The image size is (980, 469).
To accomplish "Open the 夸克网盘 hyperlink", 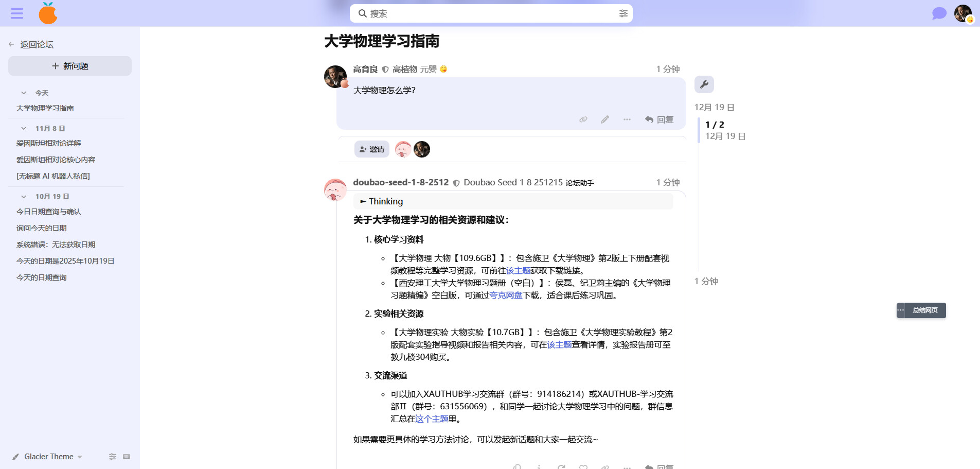I will pos(506,295).
